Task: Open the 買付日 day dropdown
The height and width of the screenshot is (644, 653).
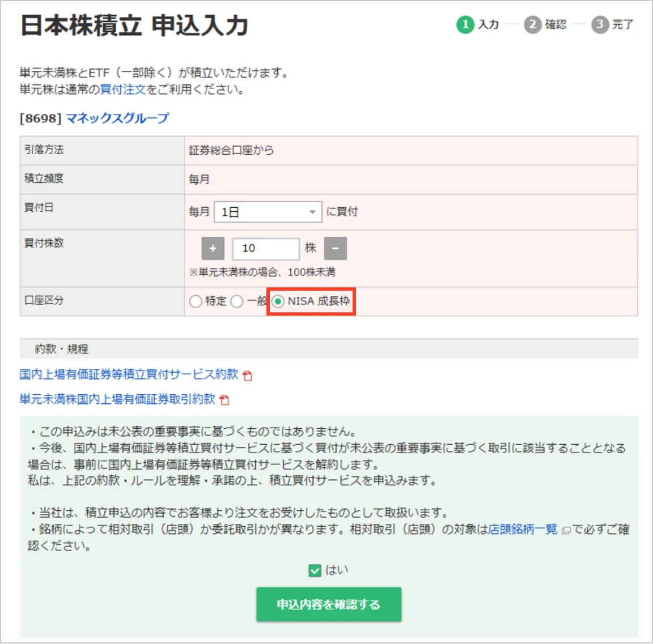Action: [x=268, y=212]
